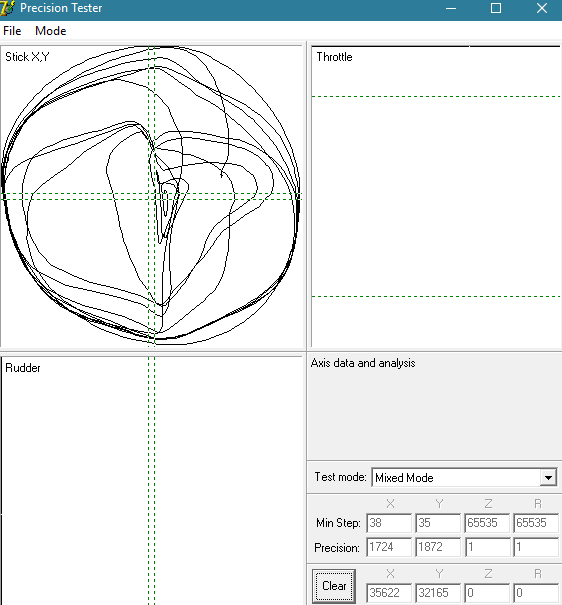Click inside the Stick X,Y plot

(151, 196)
